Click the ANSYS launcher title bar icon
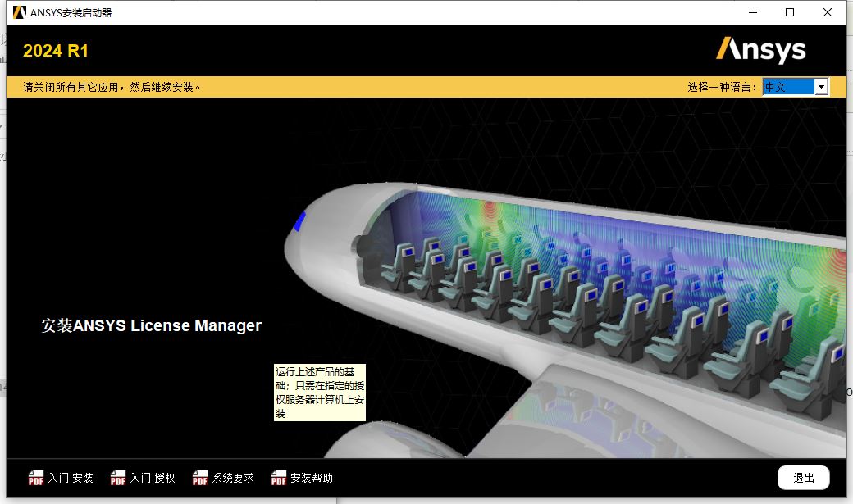The width and height of the screenshot is (853, 504). coord(20,12)
